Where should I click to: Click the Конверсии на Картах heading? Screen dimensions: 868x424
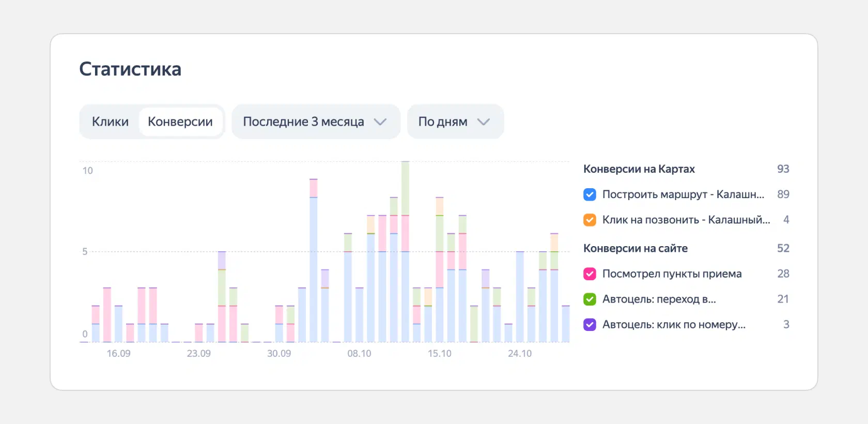click(x=639, y=169)
